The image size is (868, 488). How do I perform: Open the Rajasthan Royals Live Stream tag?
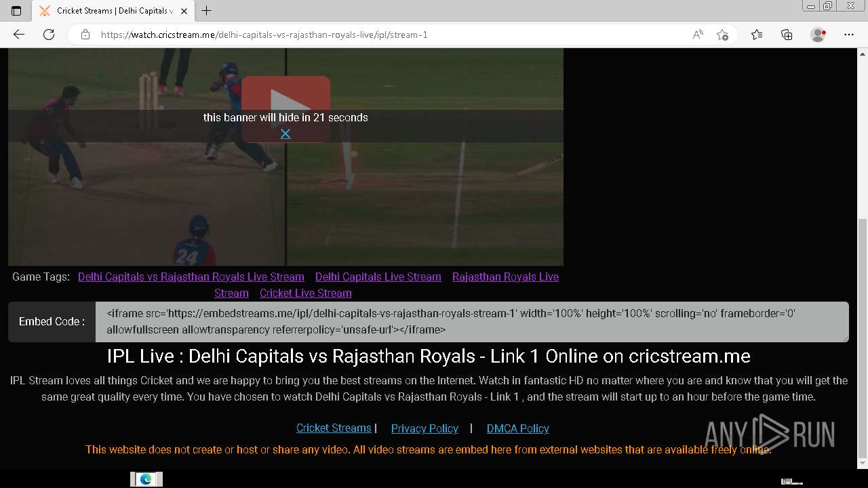505,277
